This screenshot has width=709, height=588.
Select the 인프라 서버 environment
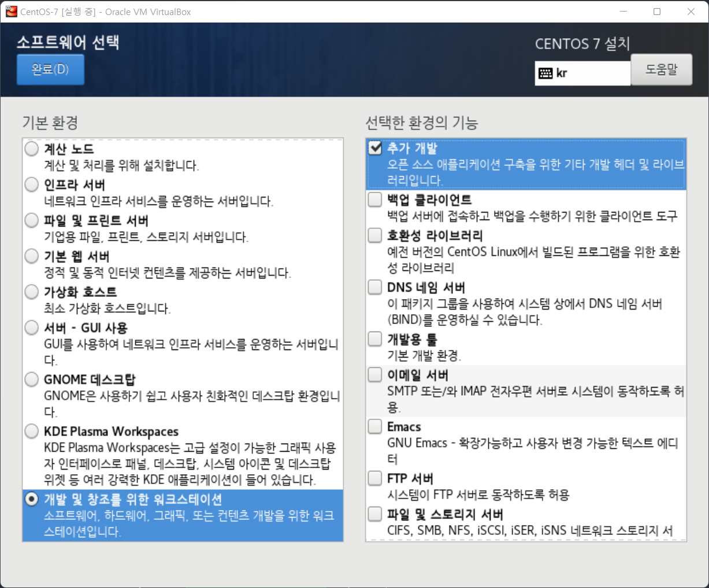[32, 185]
